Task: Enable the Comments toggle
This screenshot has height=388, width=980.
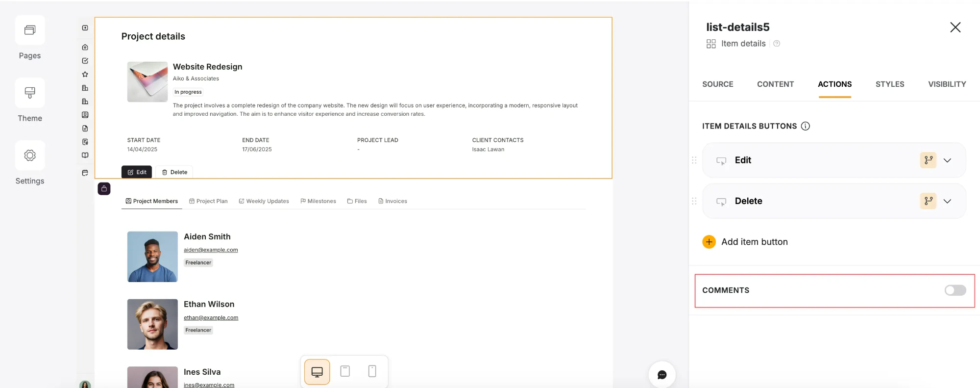Action: 955,290
